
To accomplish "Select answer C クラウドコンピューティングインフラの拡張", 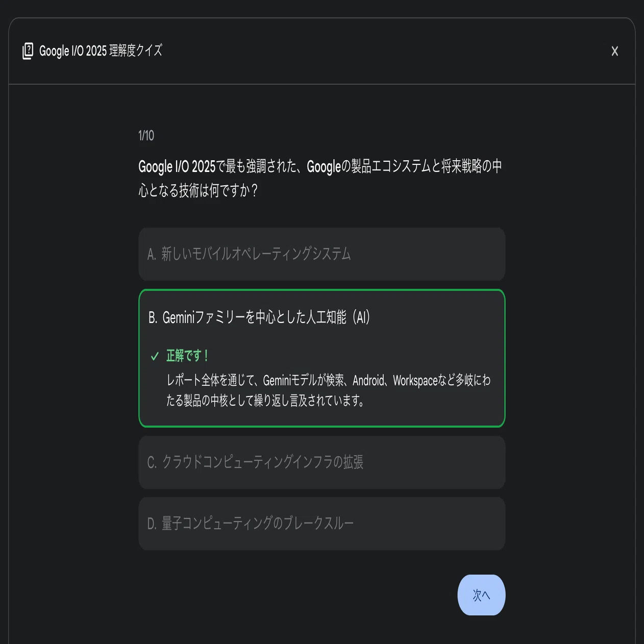I will point(321,462).
